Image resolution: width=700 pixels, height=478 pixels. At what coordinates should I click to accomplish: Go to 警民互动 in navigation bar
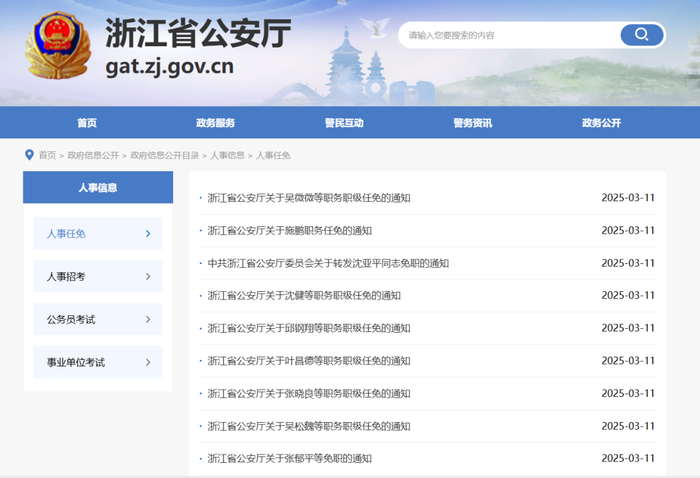pos(344,123)
